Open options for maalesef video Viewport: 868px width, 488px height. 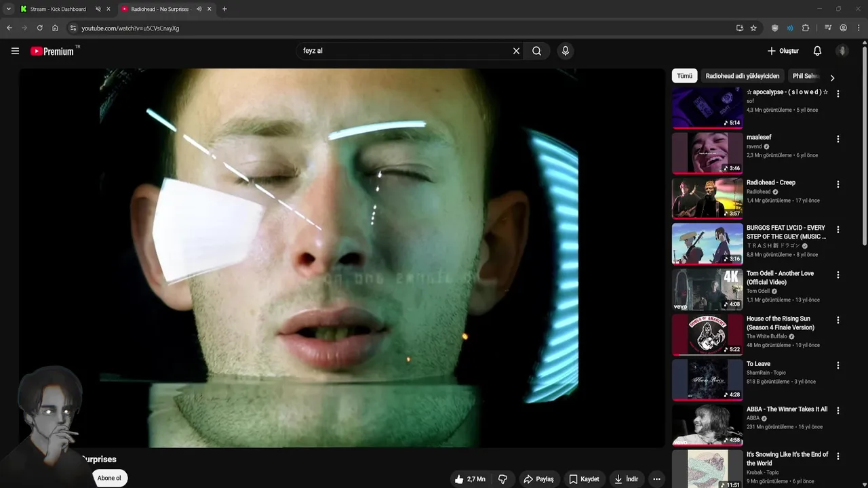838,139
